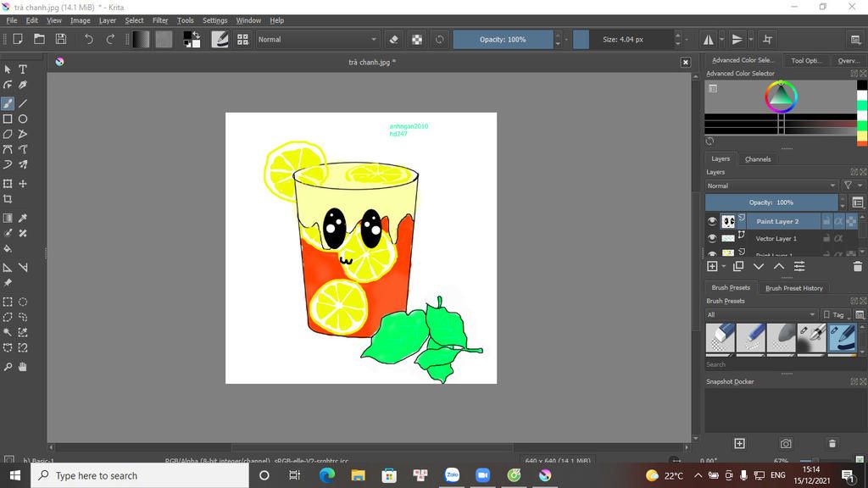The width and height of the screenshot is (868, 488).
Task: Open the layer blend mode Normal dropdown
Action: point(771,186)
